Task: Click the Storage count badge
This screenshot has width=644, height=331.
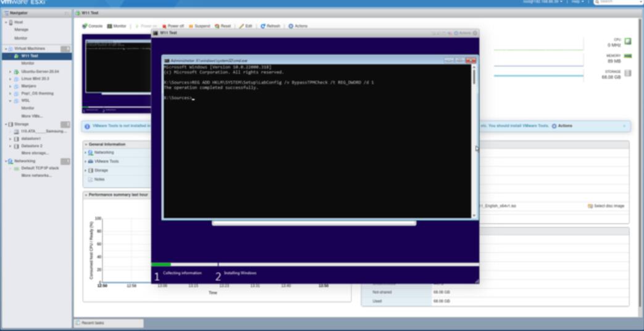Action: click(x=65, y=124)
